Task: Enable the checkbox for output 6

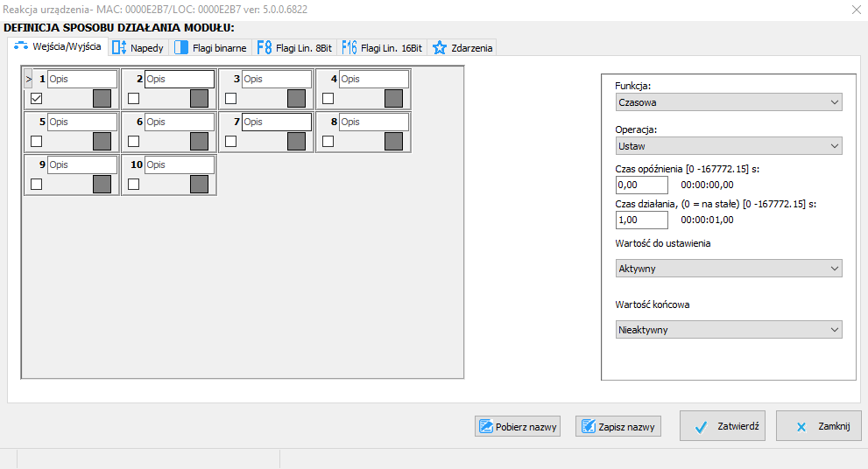Action: [x=133, y=142]
